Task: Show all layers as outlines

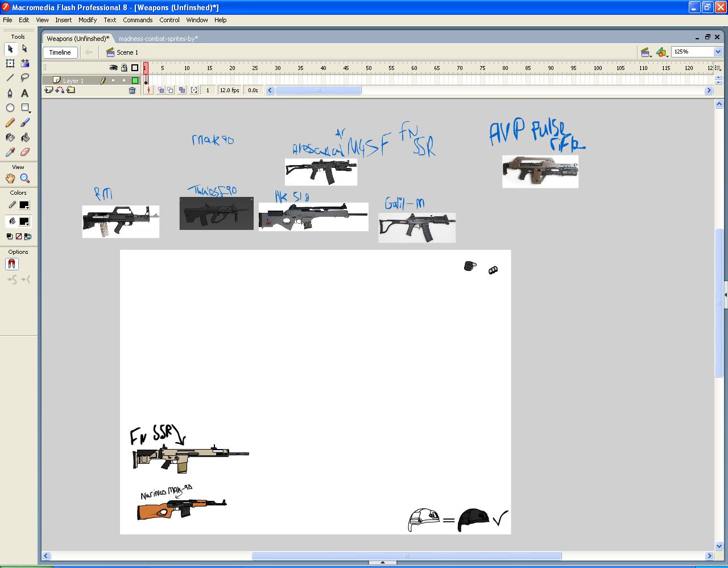Action: 135,68
